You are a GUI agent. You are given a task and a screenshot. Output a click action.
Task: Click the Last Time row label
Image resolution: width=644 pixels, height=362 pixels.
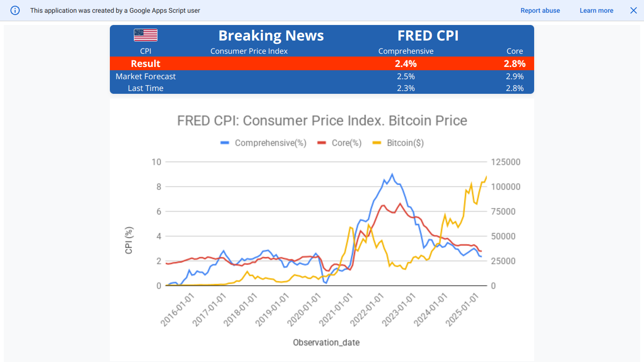(146, 88)
